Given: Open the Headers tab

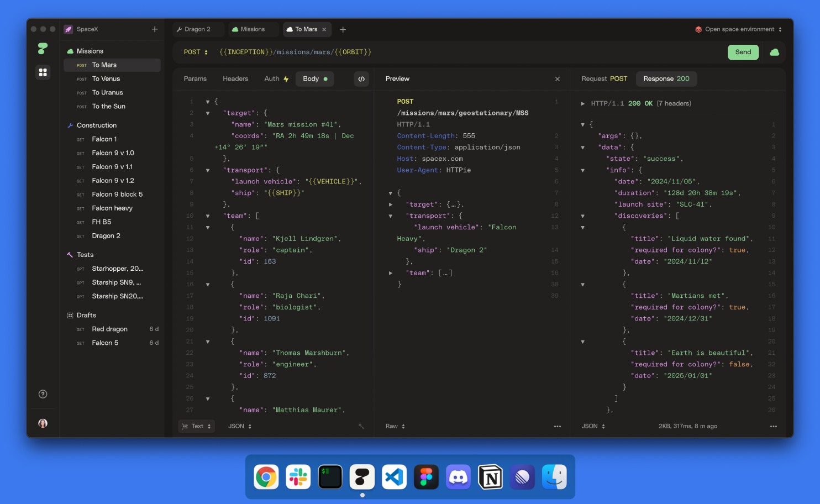Looking at the screenshot, I should [235, 79].
